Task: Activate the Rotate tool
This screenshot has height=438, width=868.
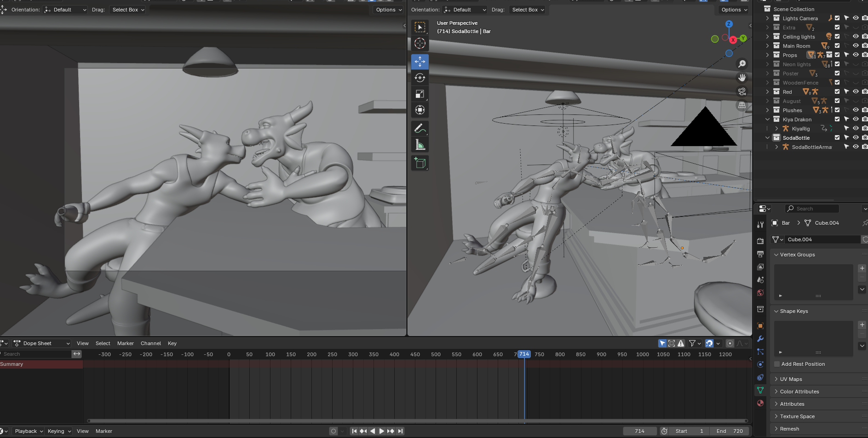Action: coord(420,78)
